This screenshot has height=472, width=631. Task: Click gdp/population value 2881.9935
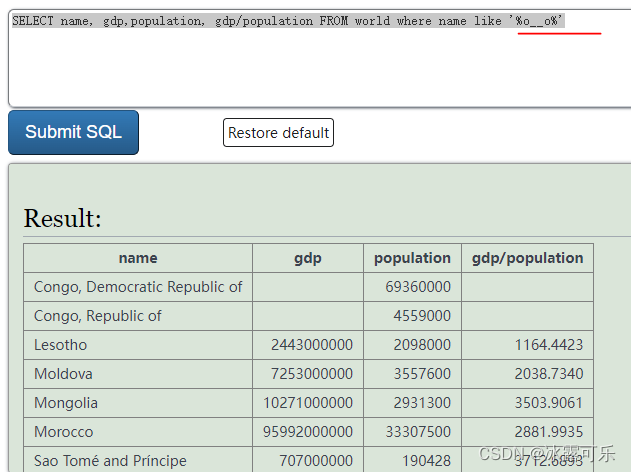point(549,432)
